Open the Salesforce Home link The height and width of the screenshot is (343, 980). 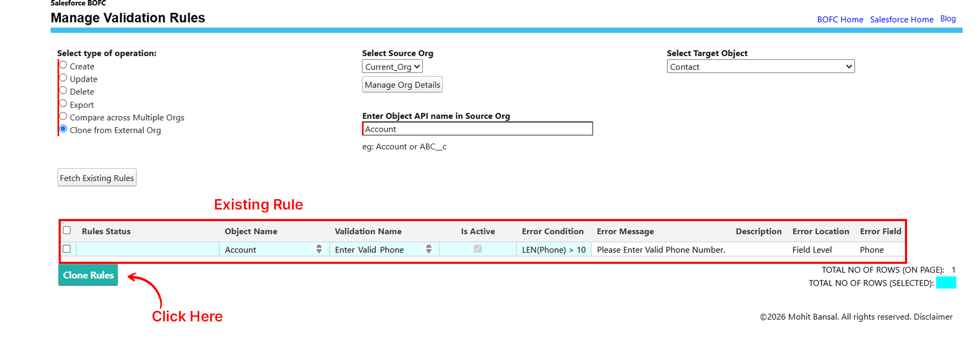[x=902, y=20]
